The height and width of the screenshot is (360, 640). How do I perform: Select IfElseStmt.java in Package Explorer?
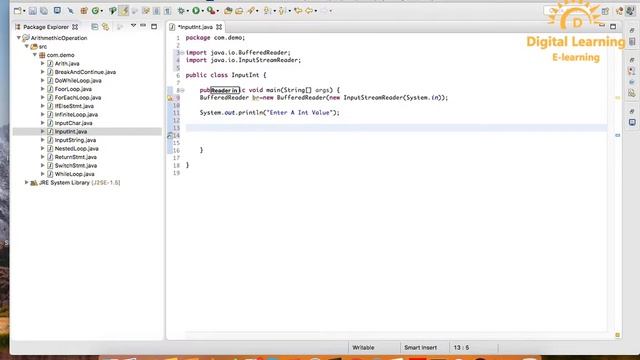click(x=74, y=106)
